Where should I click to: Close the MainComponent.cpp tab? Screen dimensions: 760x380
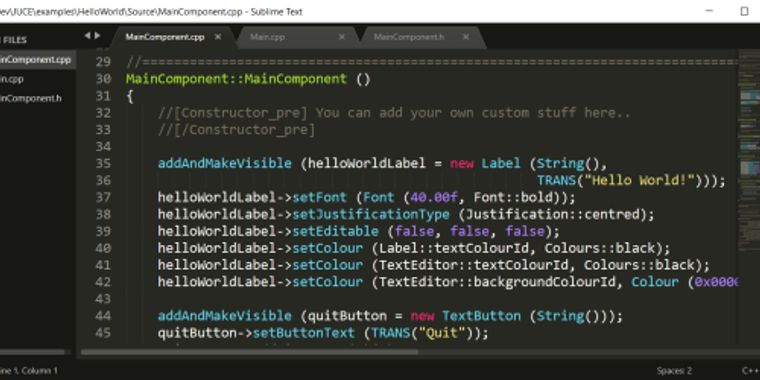coord(218,37)
